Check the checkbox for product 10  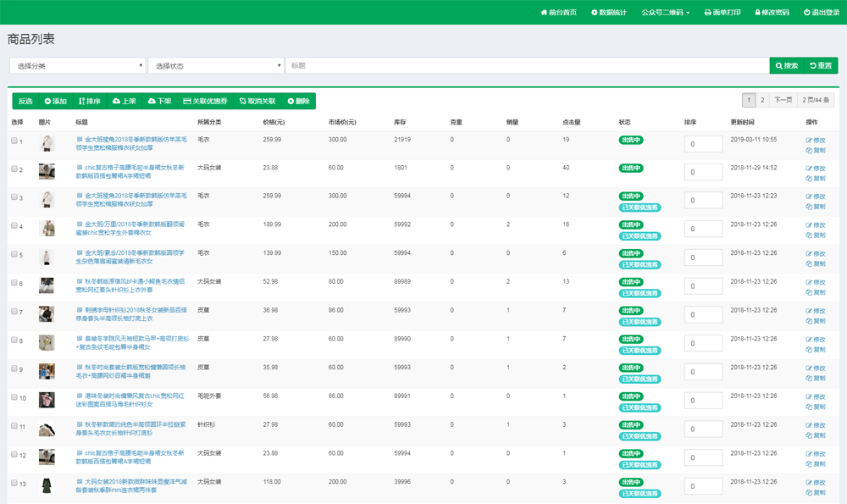[14, 397]
